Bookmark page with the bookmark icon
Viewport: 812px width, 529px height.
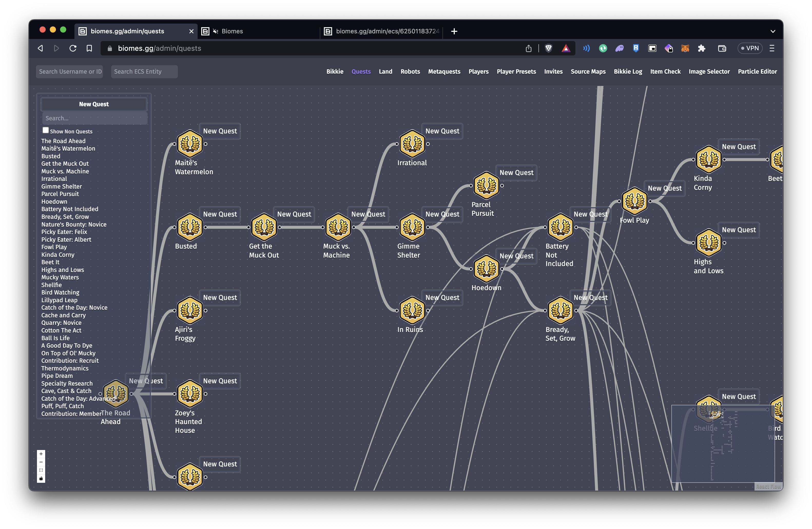coord(89,48)
